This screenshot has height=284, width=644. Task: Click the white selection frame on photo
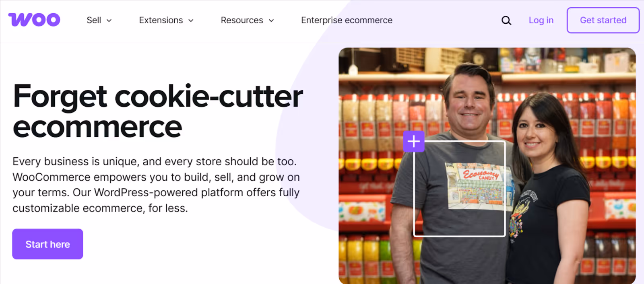pos(460,189)
